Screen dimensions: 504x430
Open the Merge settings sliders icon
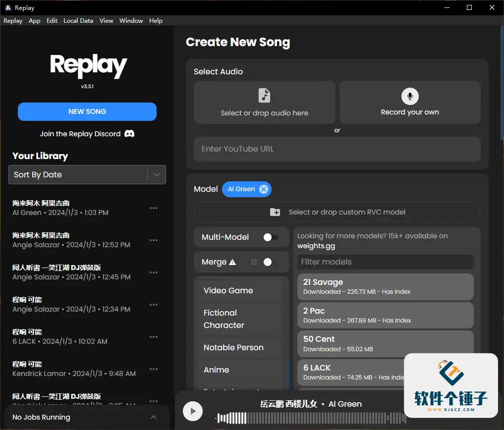click(x=254, y=262)
